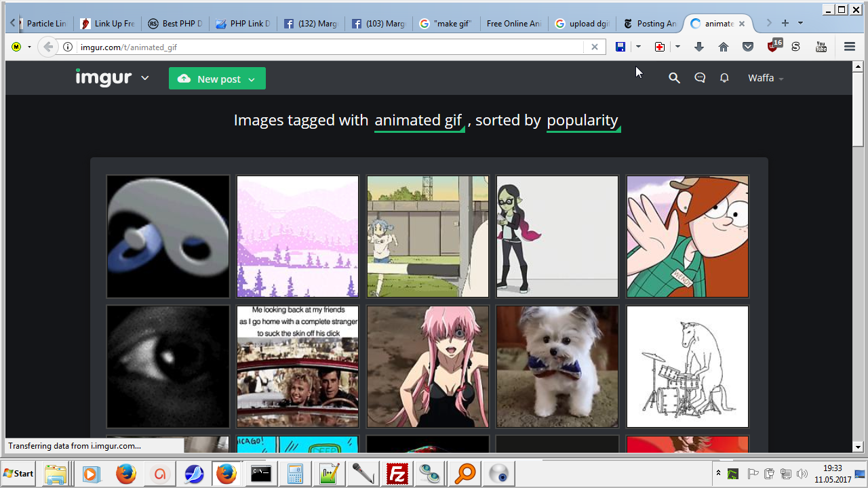868x488 pixels.
Task: Switch to the 'Particle Lin' tab
Action: click(x=45, y=24)
